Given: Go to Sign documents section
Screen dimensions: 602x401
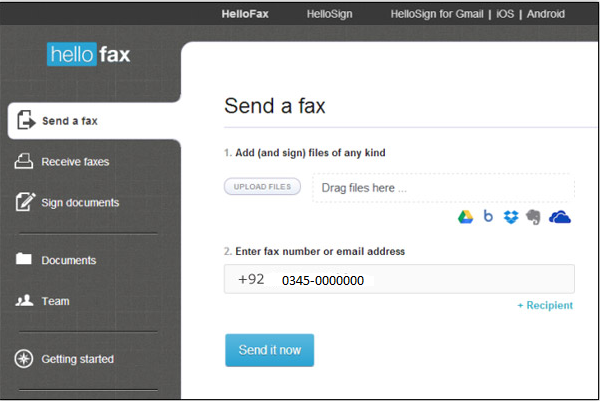Looking at the screenshot, I should tap(80, 202).
